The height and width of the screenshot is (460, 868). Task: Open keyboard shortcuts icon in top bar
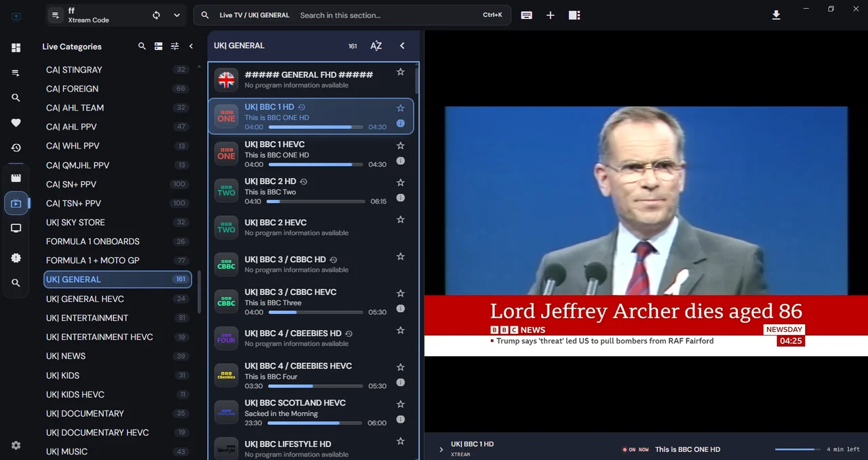526,15
